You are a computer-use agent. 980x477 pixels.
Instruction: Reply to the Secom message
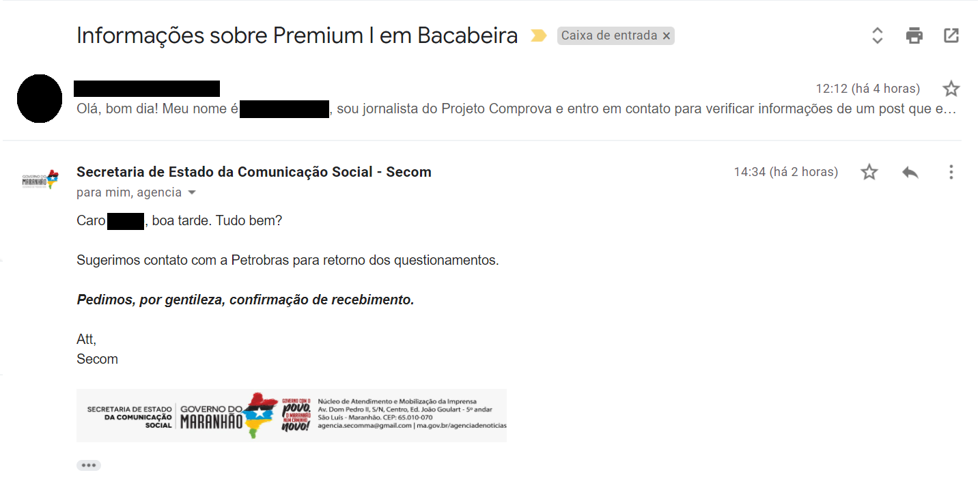coord(910,172)
